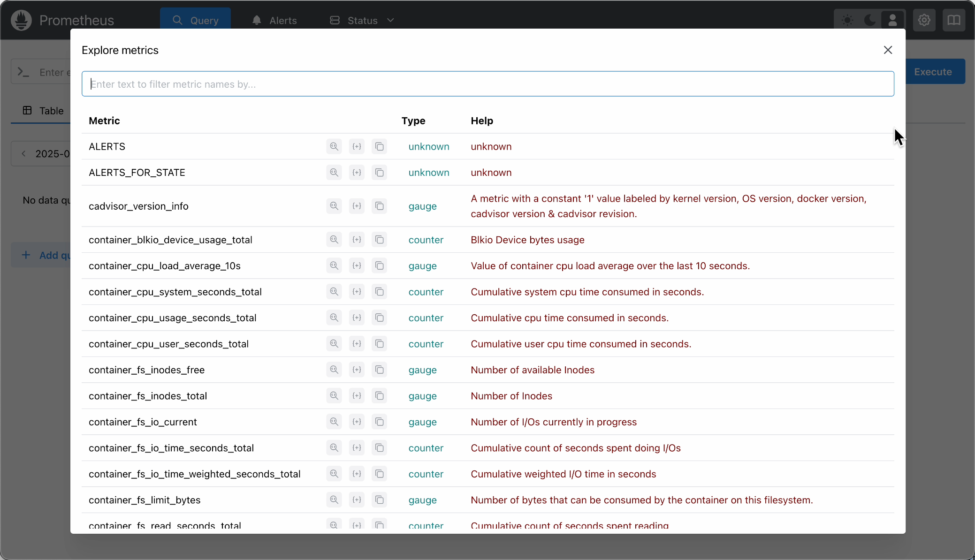Click insert icon for ALERTS_FOR_STATE metric
The height and width of the screenshot is (560, 975).
coord(357,173)
